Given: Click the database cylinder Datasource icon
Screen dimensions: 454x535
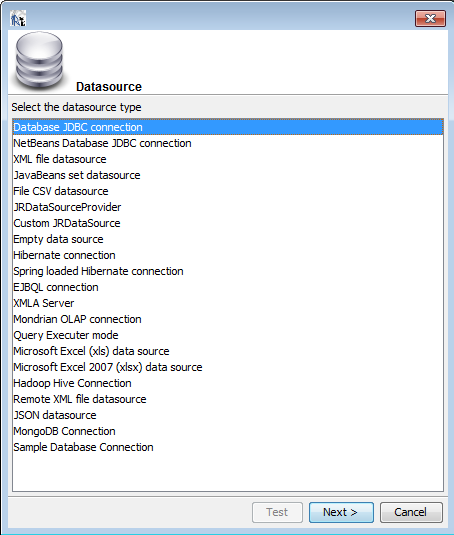Looking at the screenshot, I should pos(39,62).
